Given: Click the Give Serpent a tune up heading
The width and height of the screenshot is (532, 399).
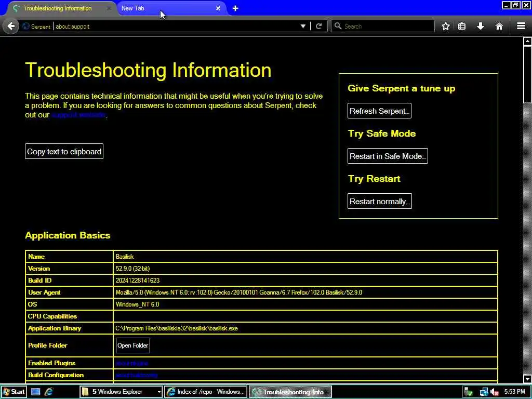Looking at the screenshot, I should pyautogui.click(x=402, y=88).
